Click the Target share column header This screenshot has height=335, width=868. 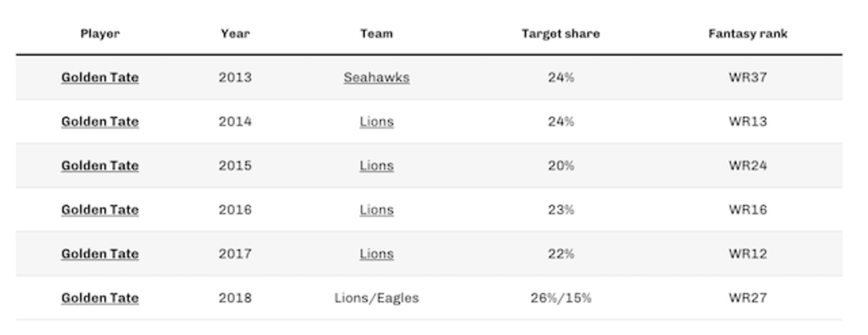(x=561, y=34)
